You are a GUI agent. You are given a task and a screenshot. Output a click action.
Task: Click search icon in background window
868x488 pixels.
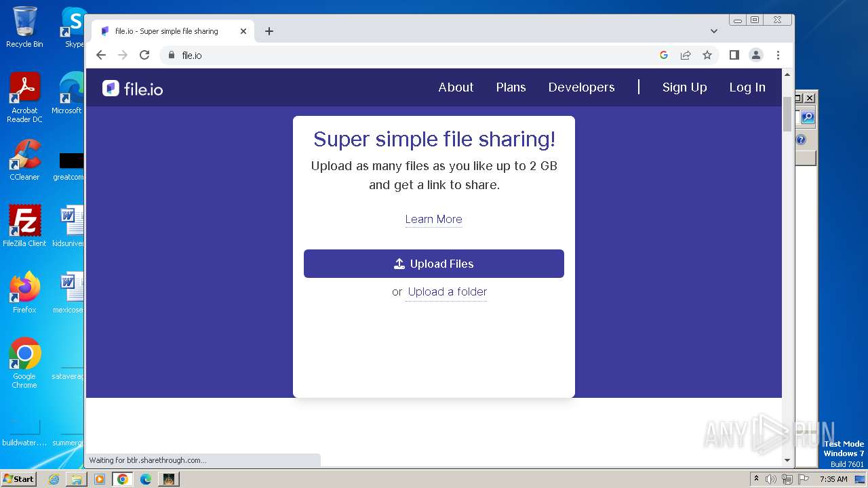(807, 117)
